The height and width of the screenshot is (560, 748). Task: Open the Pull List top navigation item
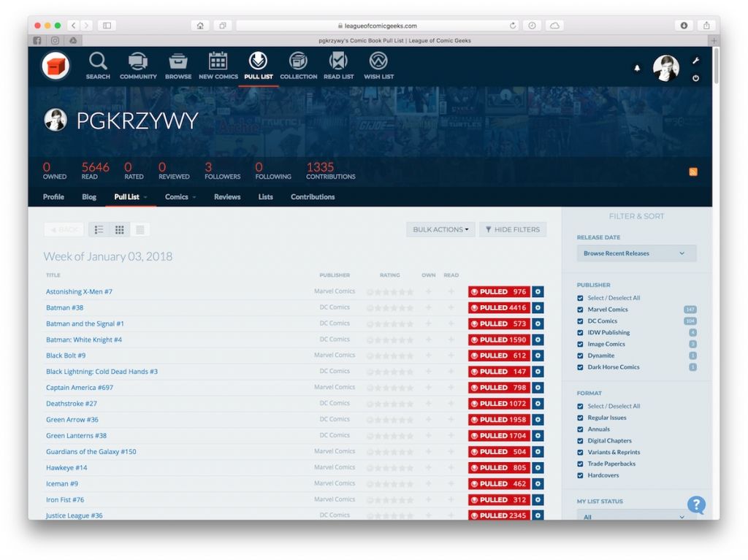click(x=259, y=66)
